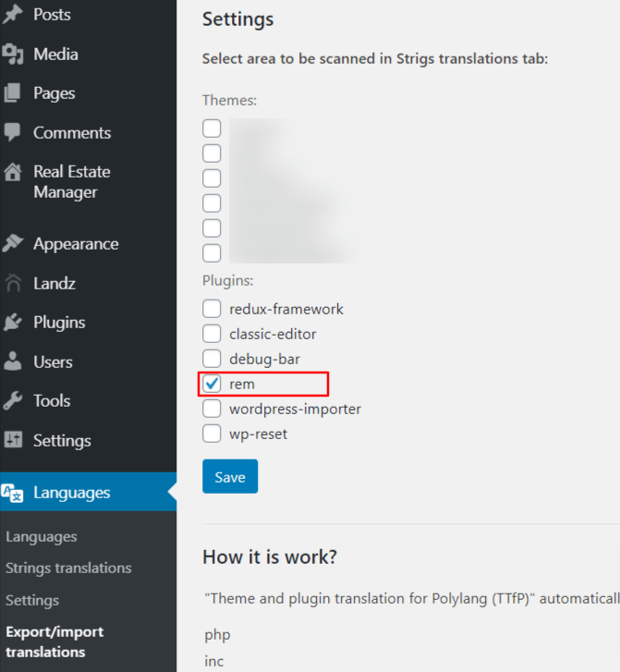Select the highlighted Languages menu
The image size is (620, 672).
tap(89, 492)
